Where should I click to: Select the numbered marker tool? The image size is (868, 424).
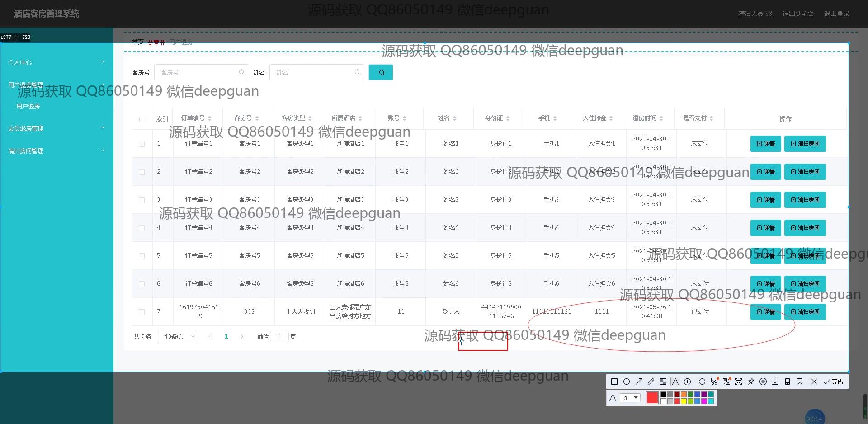coord(687,382)
